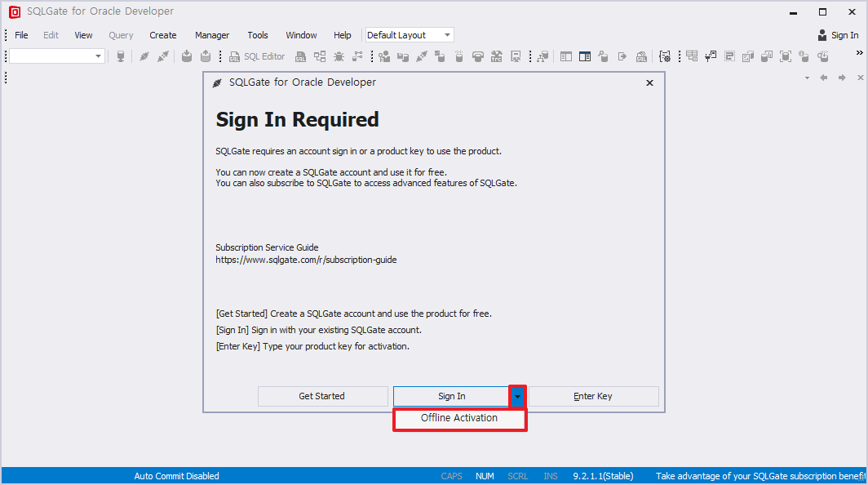Click the CAPS indicator in status bar
The image size is (868, 485).
pos(451,476)
